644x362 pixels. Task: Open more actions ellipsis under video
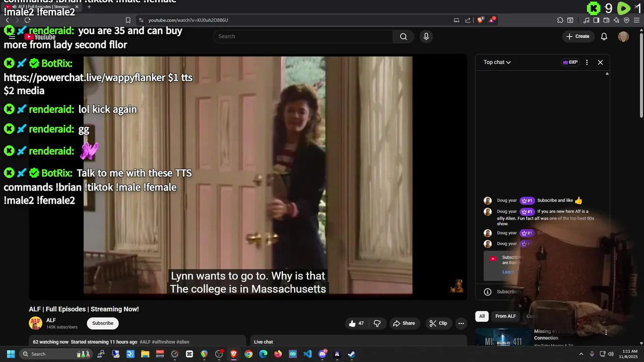pos(461,323)
